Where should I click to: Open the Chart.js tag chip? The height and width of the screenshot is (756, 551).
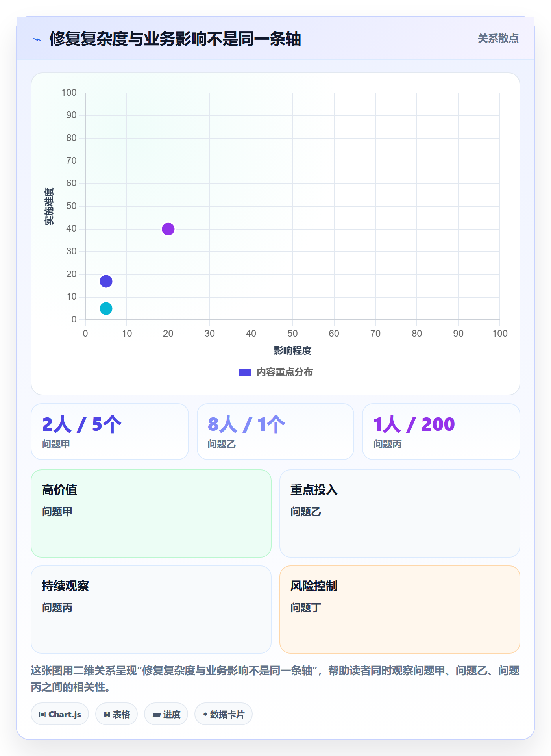click(x=60, y=714)
